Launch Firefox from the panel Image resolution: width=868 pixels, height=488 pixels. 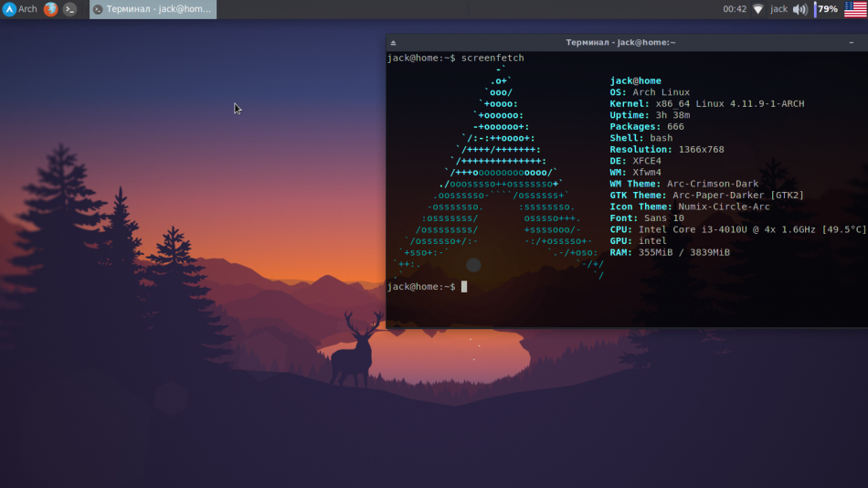pyautogui.click(x=51, y=9)
